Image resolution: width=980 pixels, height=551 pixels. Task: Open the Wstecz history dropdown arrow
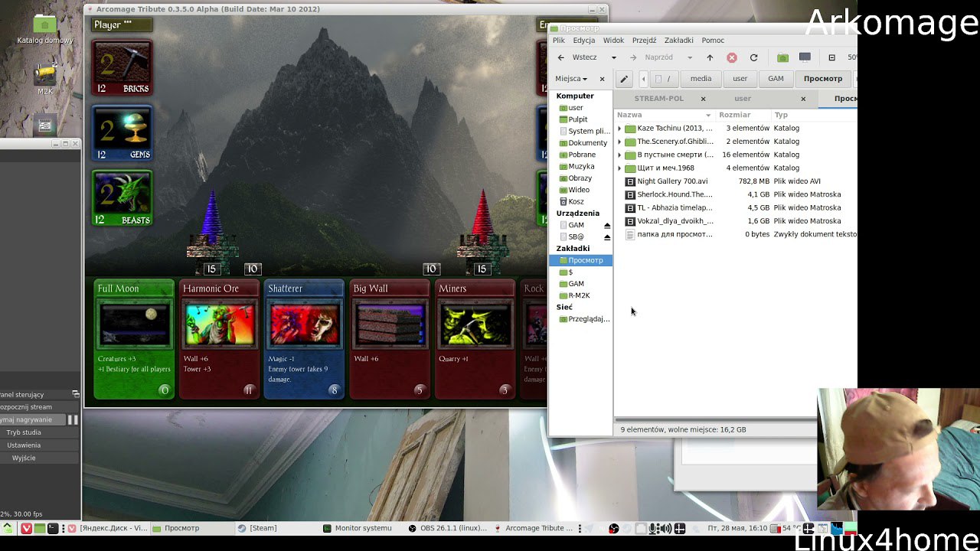[613, 57]
